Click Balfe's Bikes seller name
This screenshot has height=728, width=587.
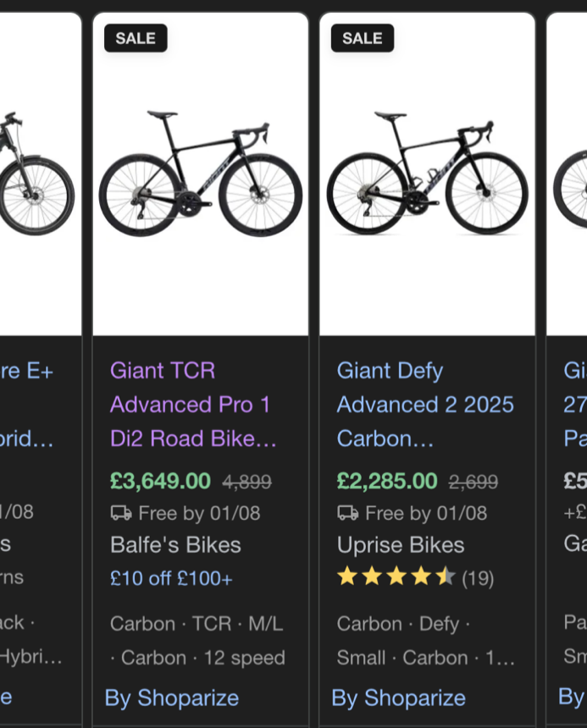175,545
